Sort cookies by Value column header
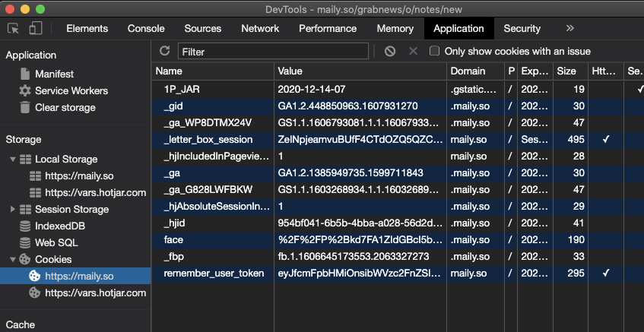Viewport: 644px width, 332px height. pyautogui.click(x=360, y=71)
